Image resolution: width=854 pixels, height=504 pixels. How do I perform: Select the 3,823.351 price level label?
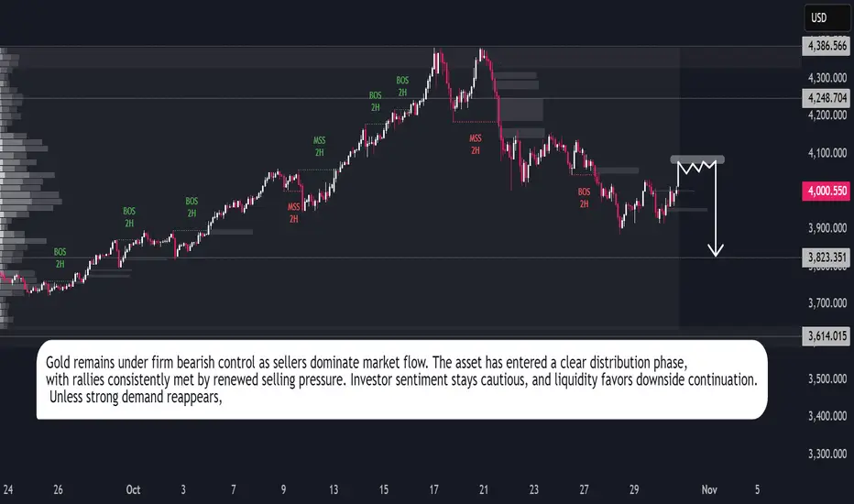coord(826,257)
